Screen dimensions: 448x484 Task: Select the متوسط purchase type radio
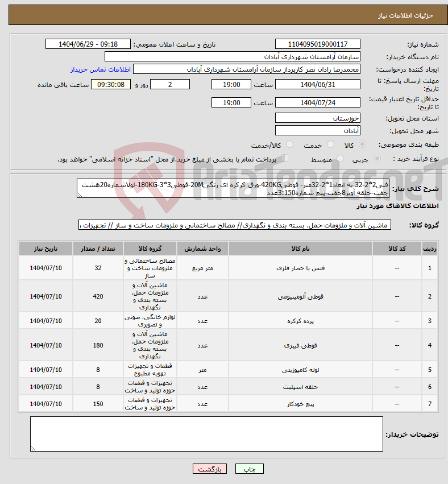(x=341, y=159)
